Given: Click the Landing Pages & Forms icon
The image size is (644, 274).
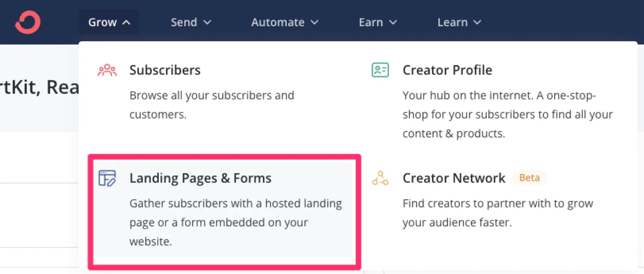Looking at the screenshot, I should point(107,178).
